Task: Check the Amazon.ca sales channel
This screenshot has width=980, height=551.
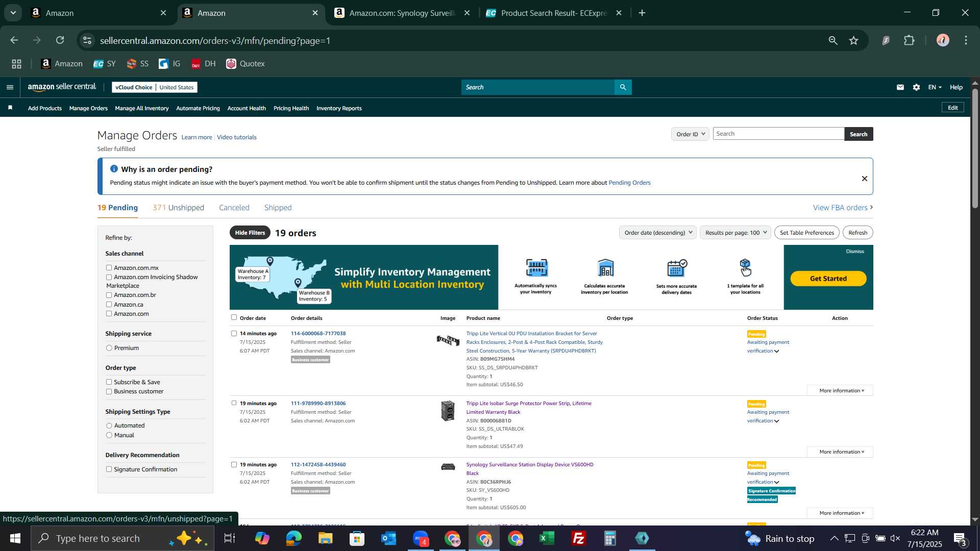Action: [109, 305]
